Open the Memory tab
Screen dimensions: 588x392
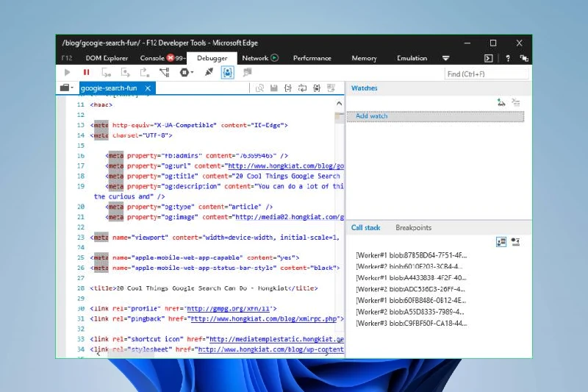(x=364, y=58)
